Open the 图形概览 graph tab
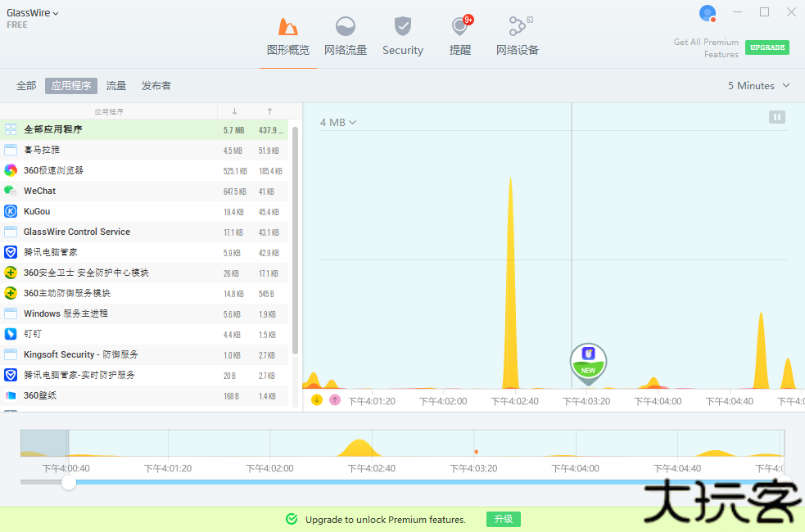This screenshot has height=532, width=805. coord(288,37)
